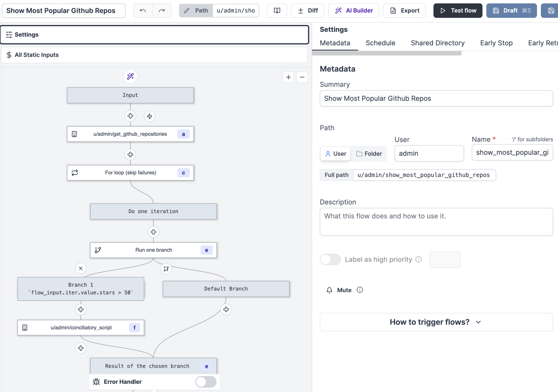Click the add-branch icon under Run one branch
Viewport: 558px width, 392px height.
(166, 269)
